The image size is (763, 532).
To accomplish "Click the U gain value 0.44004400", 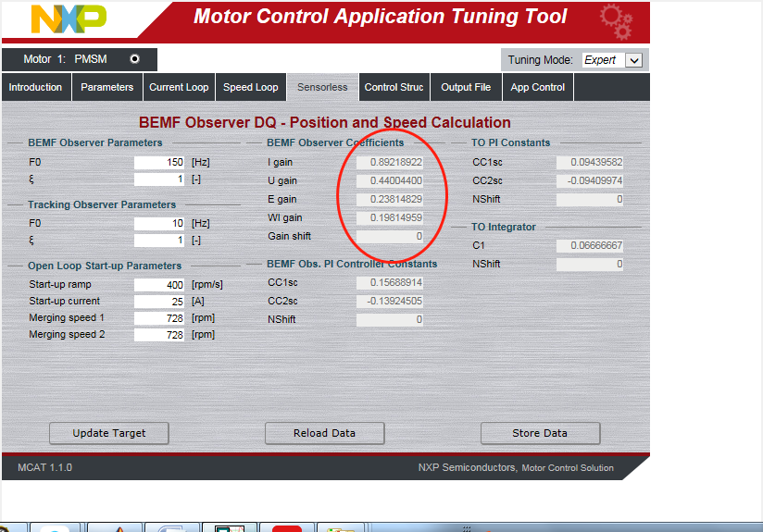I will (390, 181).
